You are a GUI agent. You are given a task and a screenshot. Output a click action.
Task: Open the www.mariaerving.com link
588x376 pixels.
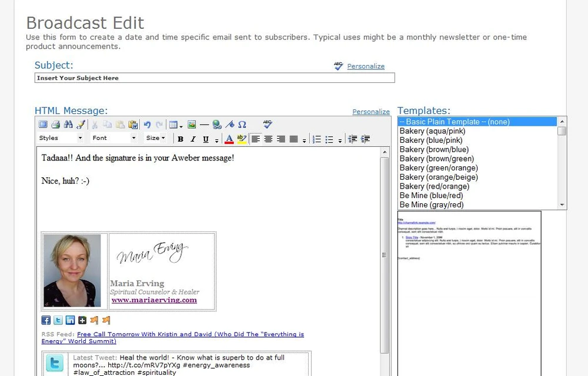(x=154, y=300)
